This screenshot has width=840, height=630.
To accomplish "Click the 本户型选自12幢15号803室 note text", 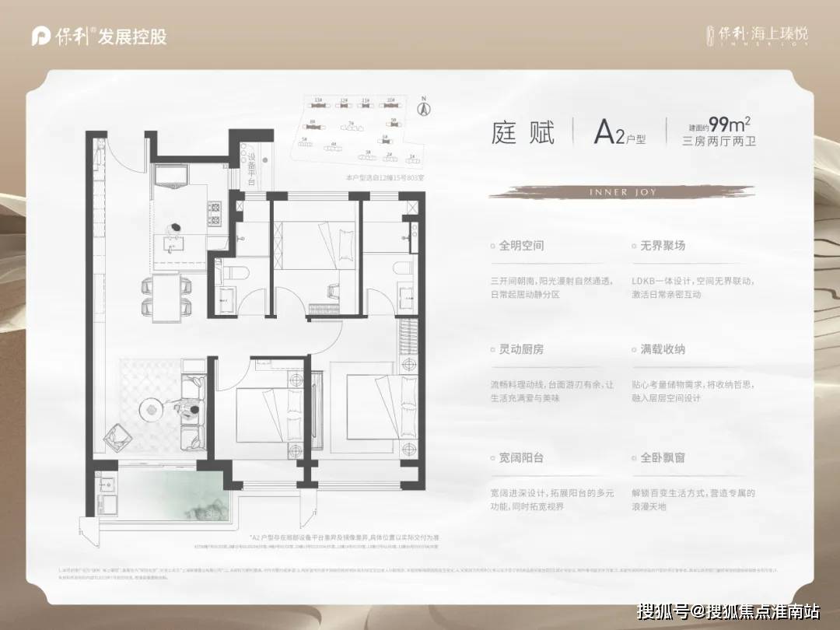I will click(386, 177).
